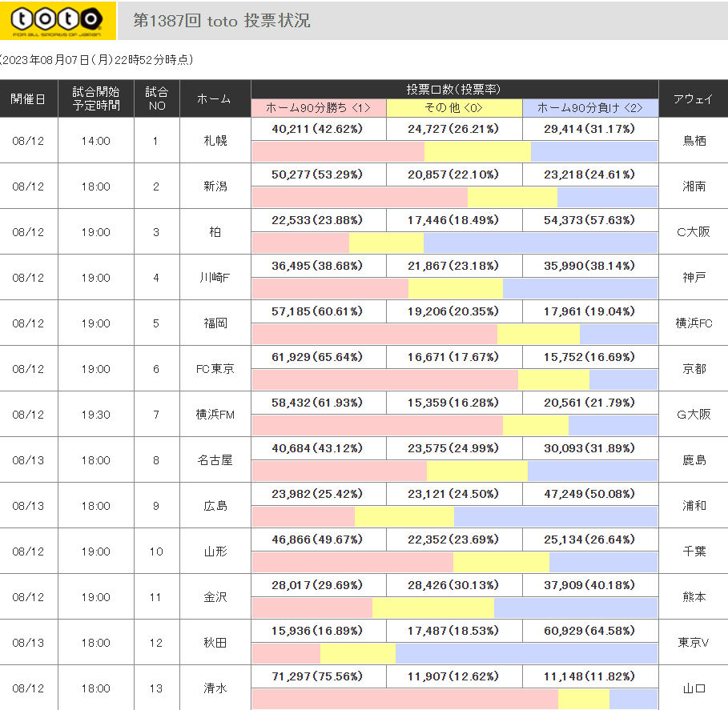The height and width of the screenshot is (710, 728).
Task: Select home team 川崎F
Action: click(x=215, y=278)
